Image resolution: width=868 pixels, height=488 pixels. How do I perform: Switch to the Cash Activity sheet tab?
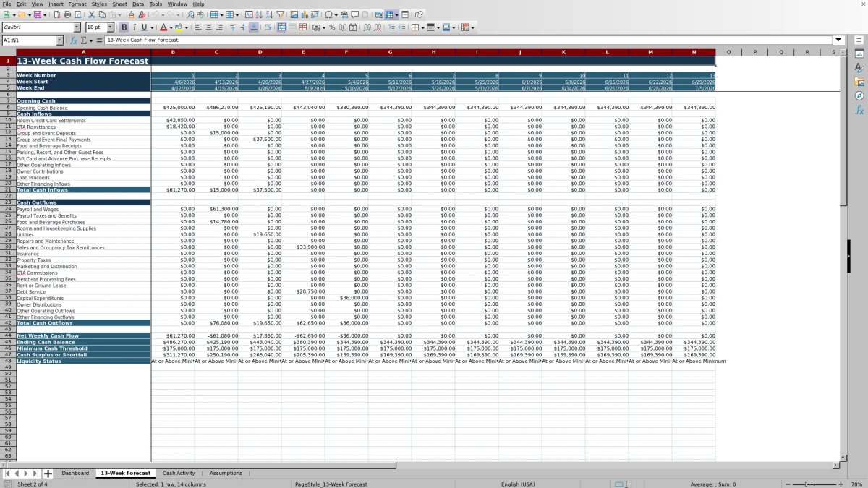coord(179,474)
